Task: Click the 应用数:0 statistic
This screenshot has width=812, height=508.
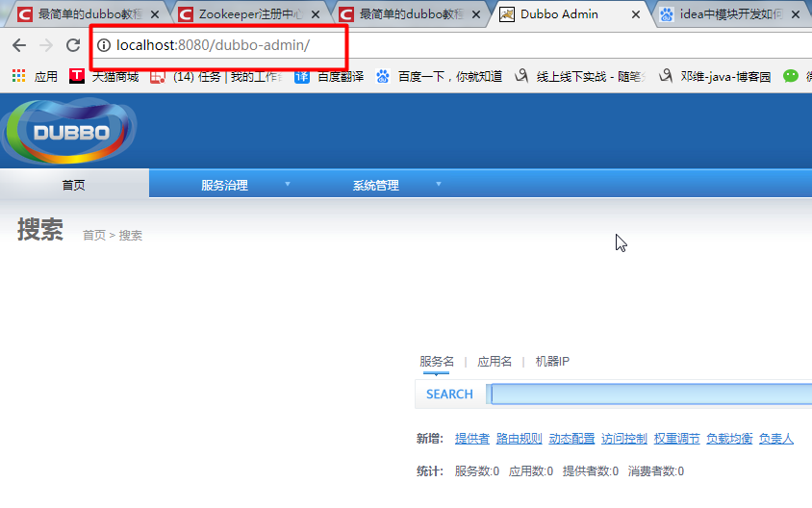Action: 531,471
